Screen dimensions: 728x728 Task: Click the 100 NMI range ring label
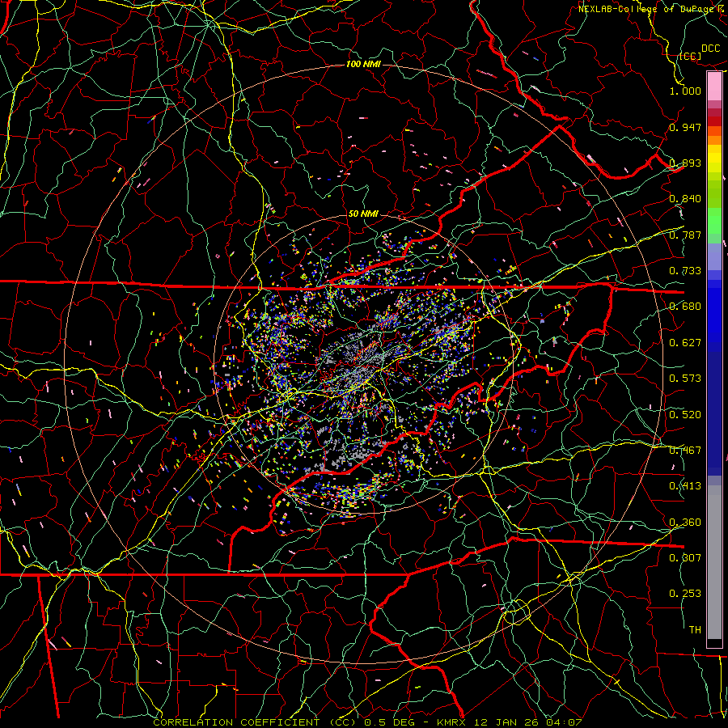coord(363,64)
